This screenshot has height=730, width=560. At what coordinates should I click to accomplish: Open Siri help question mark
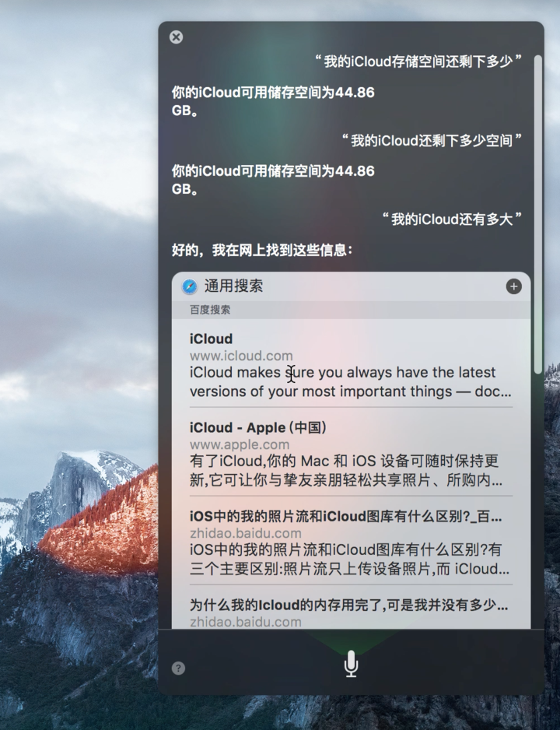(179, 668)
